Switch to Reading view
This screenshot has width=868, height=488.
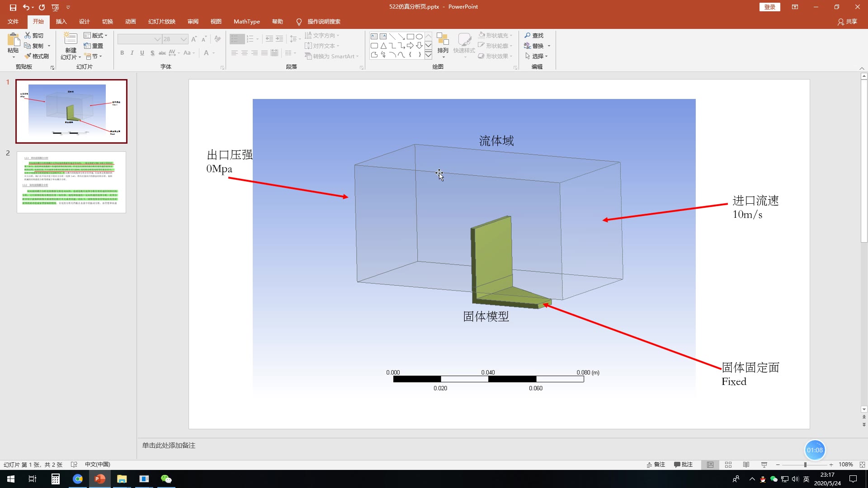(746, 465)
